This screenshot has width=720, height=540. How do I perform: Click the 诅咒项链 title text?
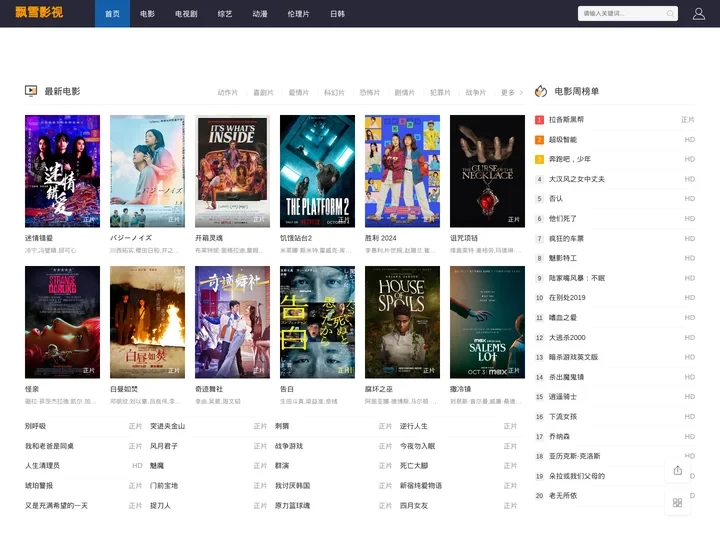[464, 238]
